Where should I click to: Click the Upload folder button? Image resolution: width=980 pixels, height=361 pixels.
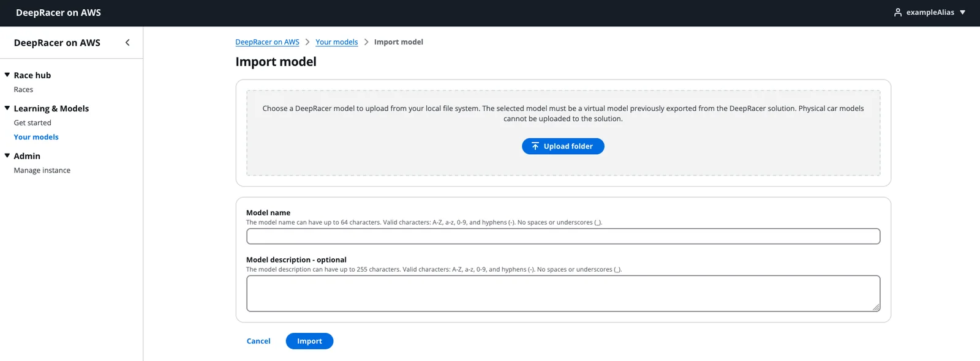[563, 146]
